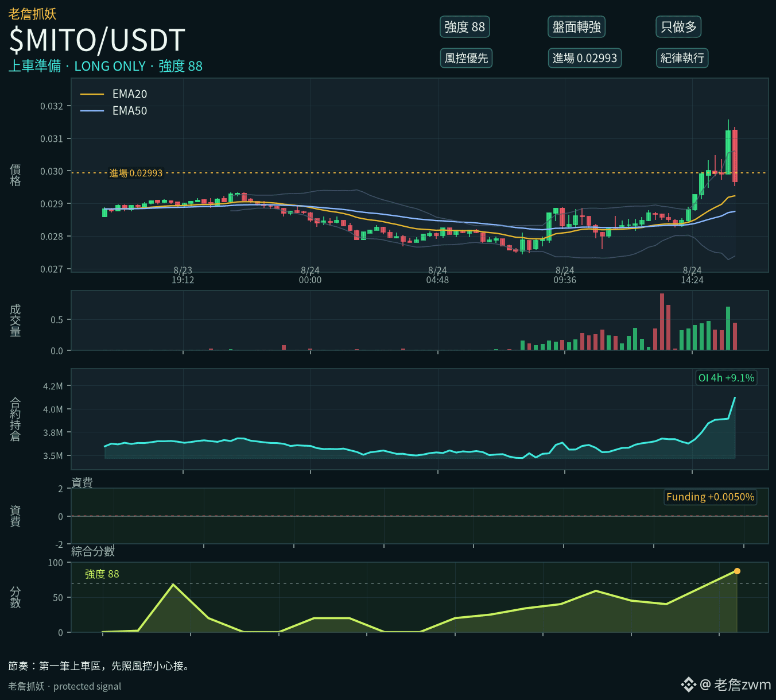Image resolution: width=776 pixels, height=700 pixels.
Task: Click the last red candlestick on price chart
Action: pos(735,156)
